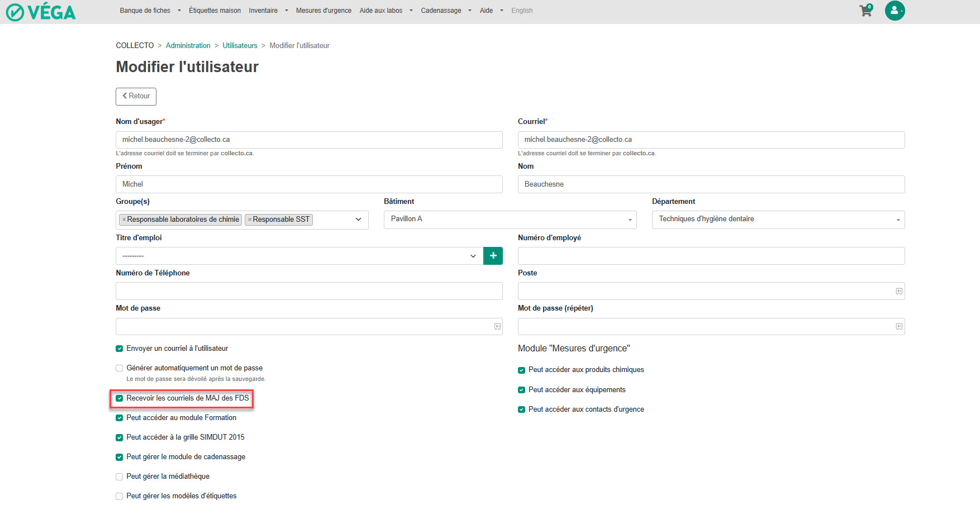Click the Retour button

coord(136,96)
